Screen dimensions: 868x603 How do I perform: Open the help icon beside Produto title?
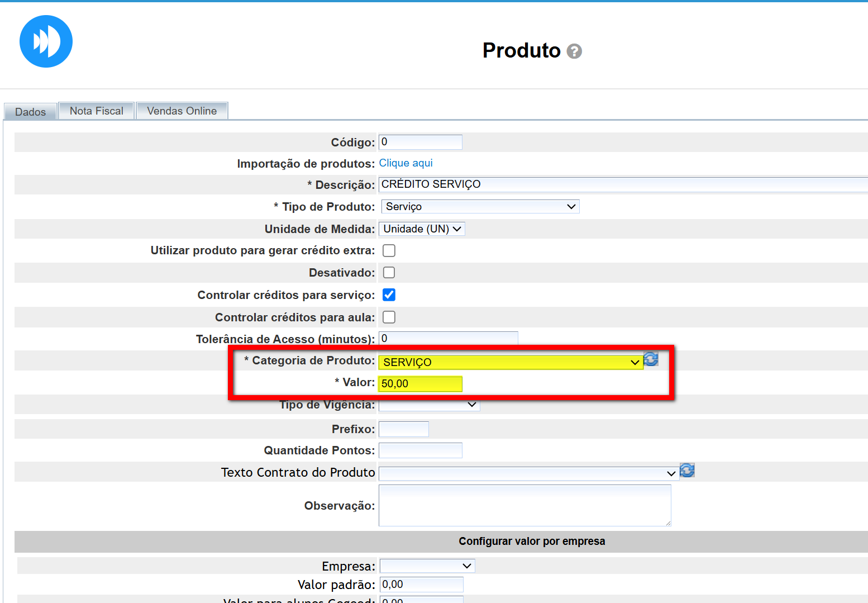tap(574, 51)
